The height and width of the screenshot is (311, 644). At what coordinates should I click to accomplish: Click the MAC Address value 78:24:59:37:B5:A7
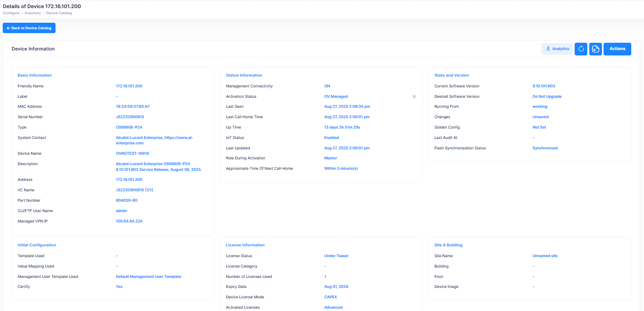click(133, 107)
